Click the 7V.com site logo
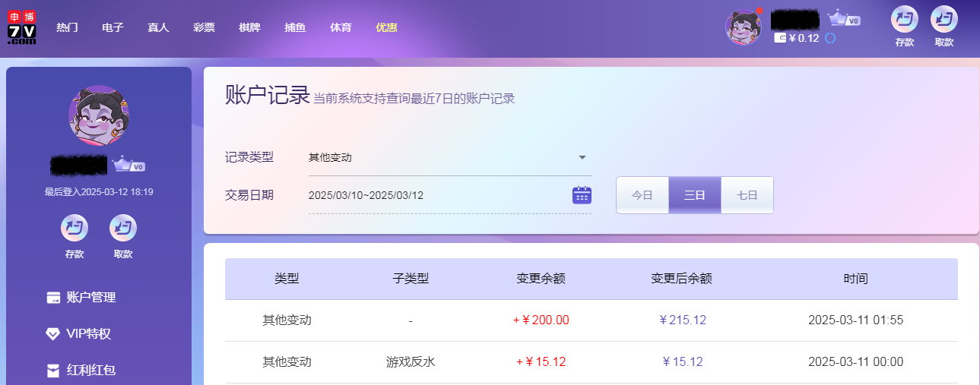This screenshot has height=385, width=980. (22, 28)
